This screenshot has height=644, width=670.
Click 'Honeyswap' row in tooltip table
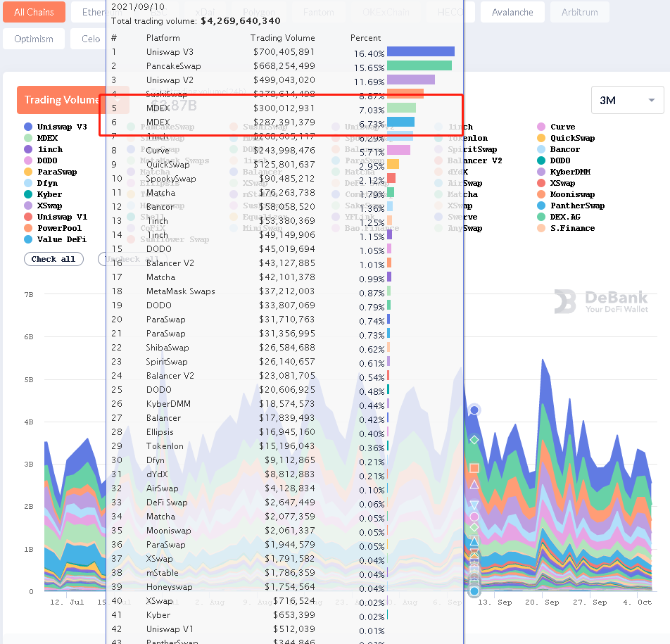[169, 587]
